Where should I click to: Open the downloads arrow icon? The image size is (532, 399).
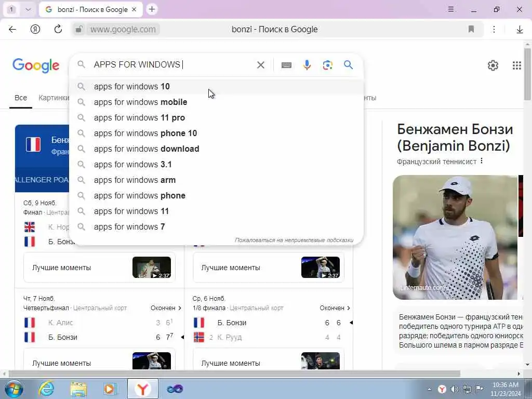tap(520, 30)
